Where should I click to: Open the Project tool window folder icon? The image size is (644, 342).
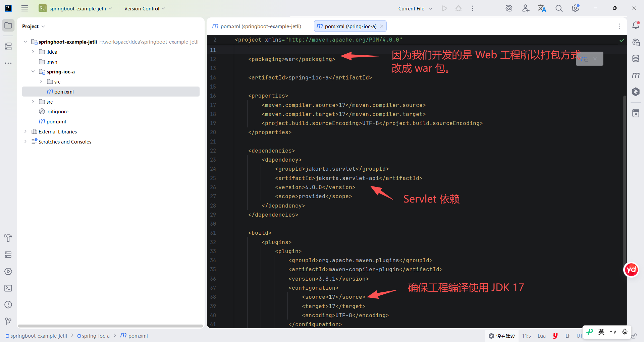8,25
